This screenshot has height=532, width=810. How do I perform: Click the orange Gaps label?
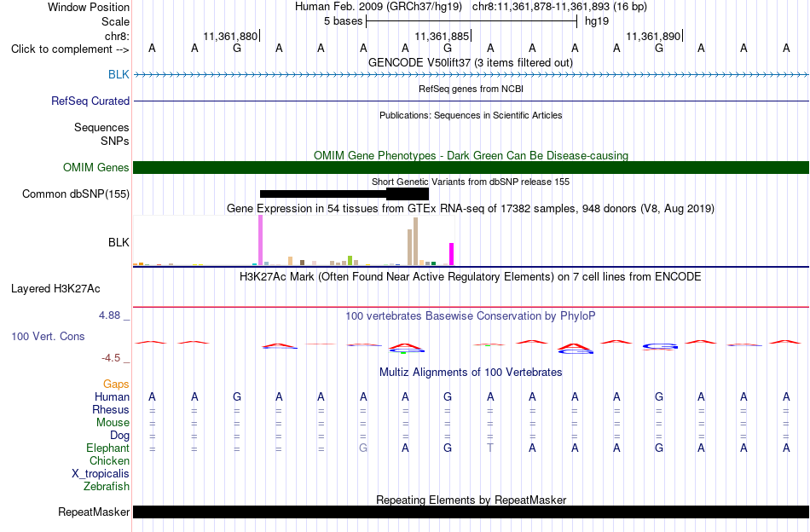point(116,384)
